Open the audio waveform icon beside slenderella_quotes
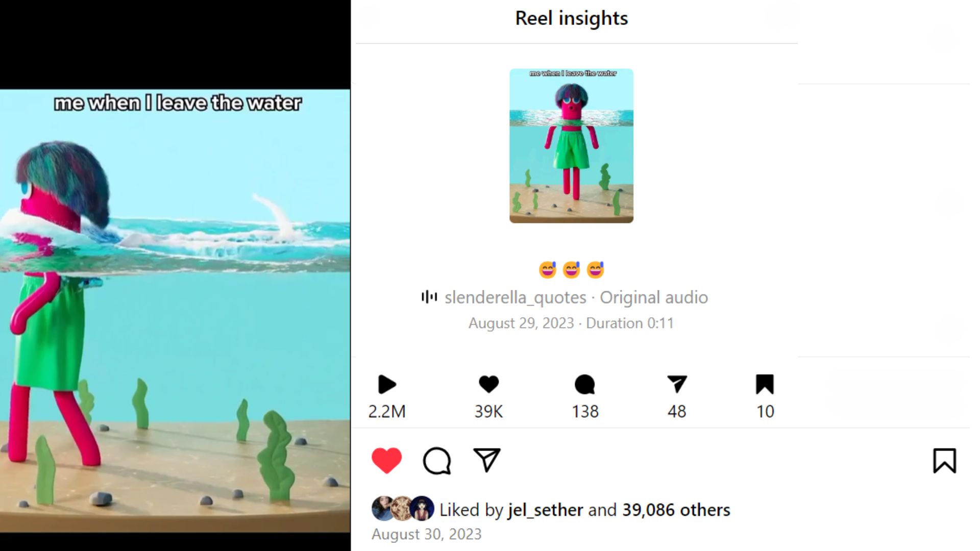The height and width of the screenshot is (551, 980). click(429, 297)
